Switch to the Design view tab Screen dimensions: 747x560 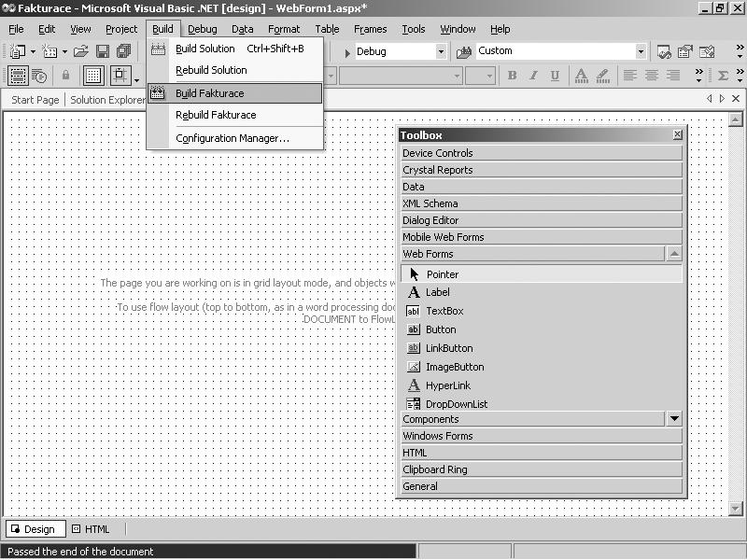click(x=35, y=529)
